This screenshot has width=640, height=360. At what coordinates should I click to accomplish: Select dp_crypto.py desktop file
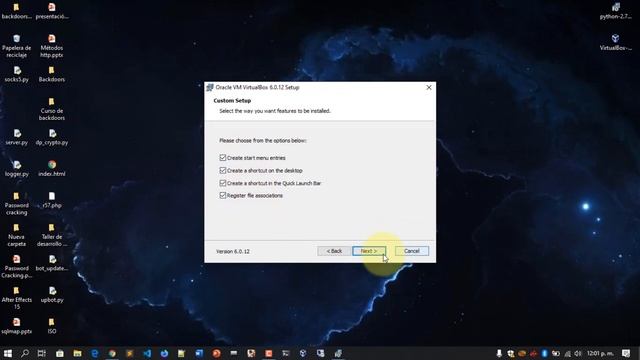pos(52,138)
